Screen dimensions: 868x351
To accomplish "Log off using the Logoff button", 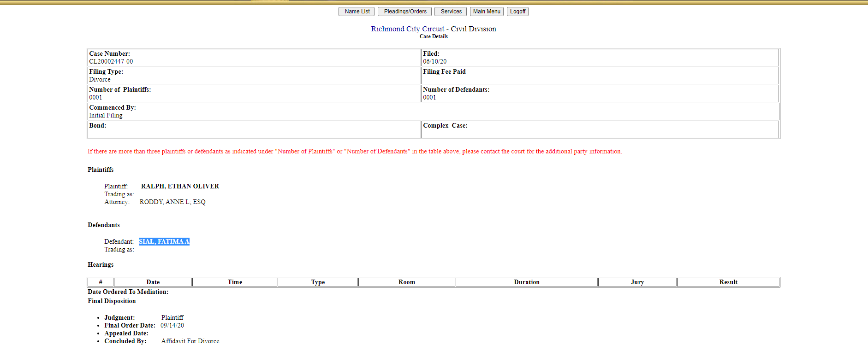I will coord(517,12).
